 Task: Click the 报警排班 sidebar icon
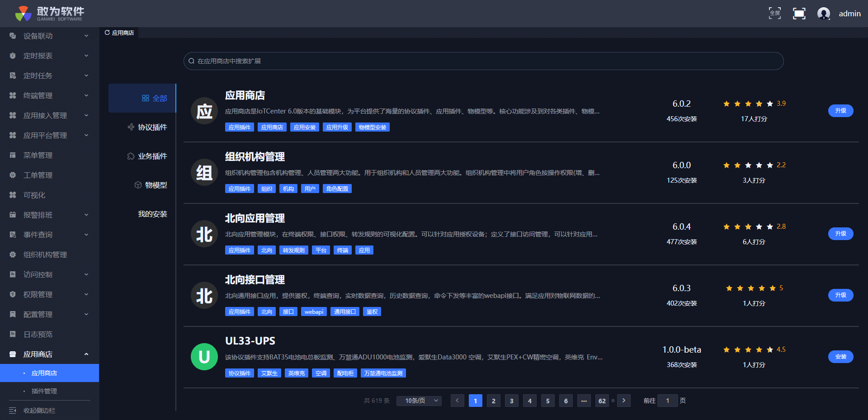pos(13,215)
